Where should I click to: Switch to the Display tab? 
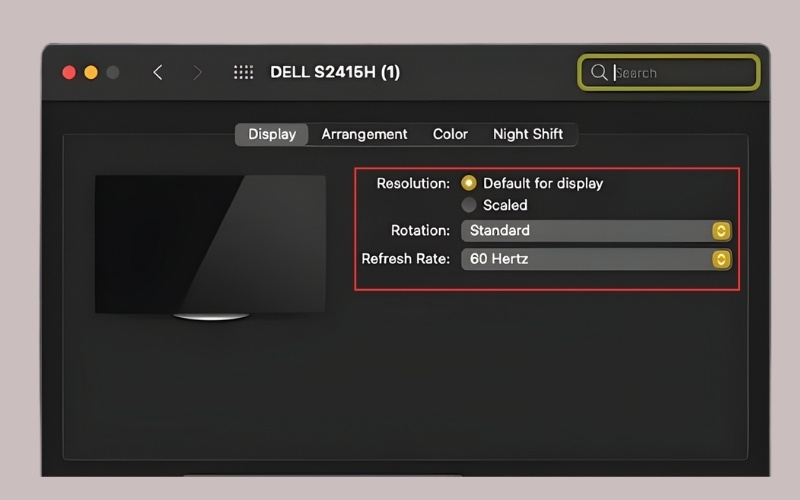271,134
